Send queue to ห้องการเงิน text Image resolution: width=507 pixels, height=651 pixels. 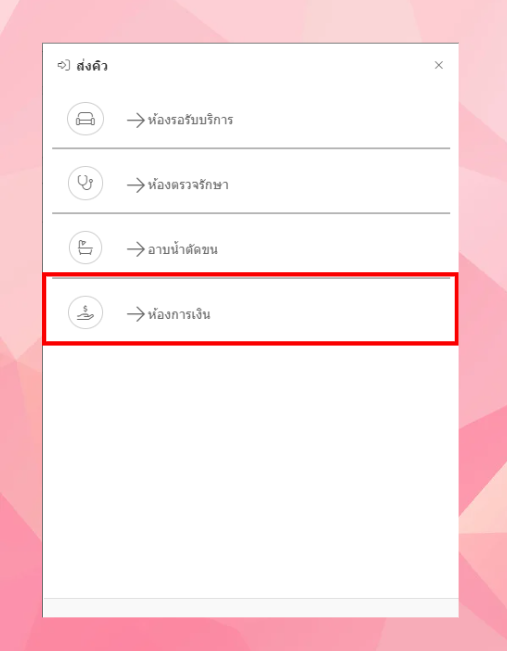(179, 314)
